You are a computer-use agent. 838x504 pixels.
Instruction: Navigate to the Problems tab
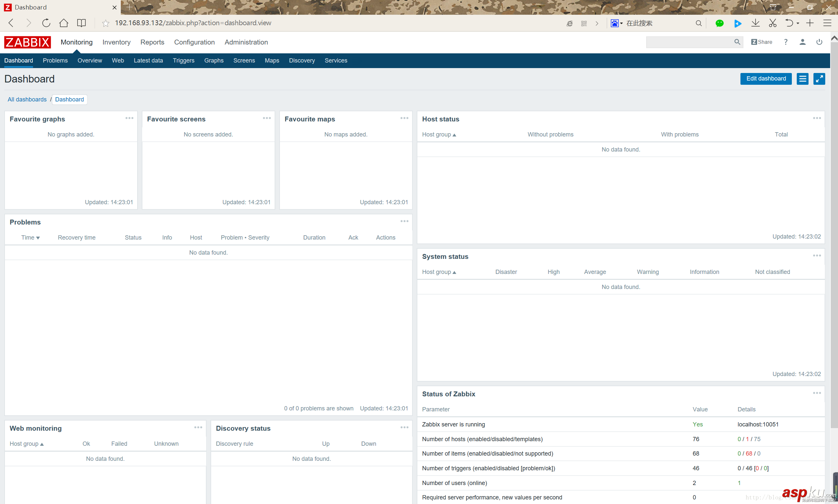pos(54,61)
